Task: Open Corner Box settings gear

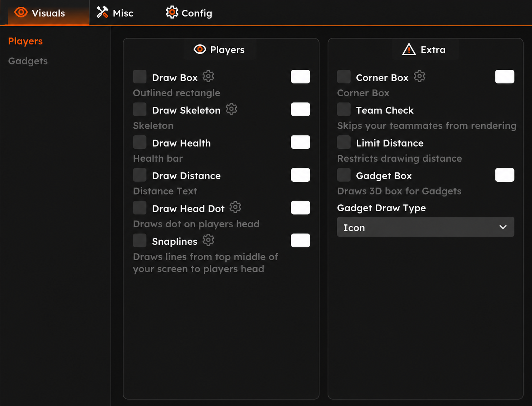Action: pyautogui.click(x=419, y=76)
